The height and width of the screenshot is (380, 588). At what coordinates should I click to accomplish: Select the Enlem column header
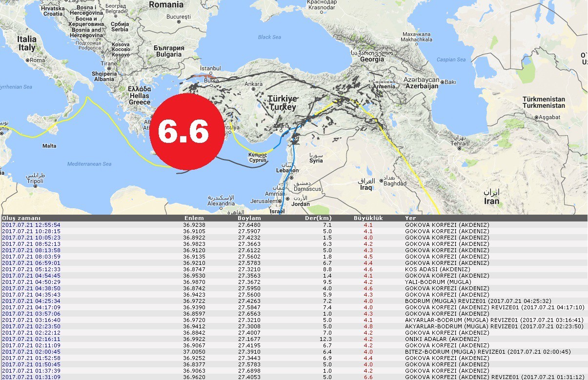[193, 218]
